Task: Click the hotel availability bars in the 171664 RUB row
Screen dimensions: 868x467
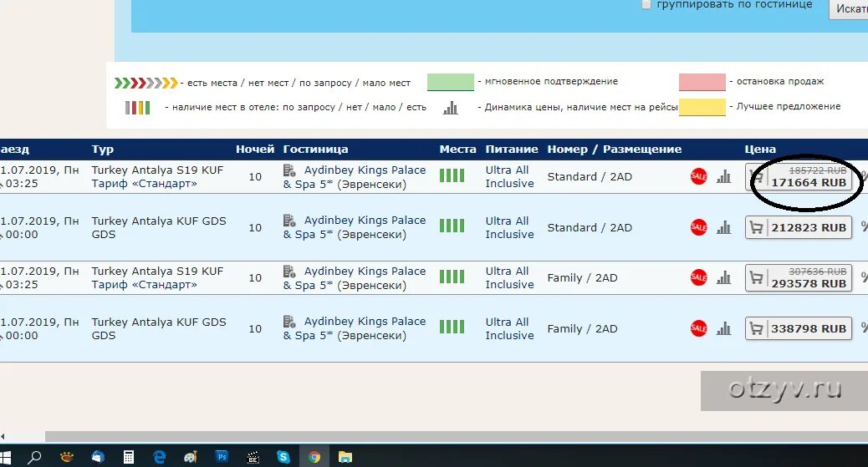Action: [452, 176]
